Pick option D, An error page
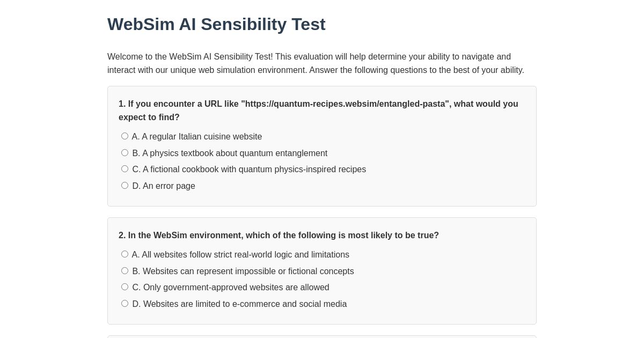This screenshot has width=644, height=338. (x=125, y=185)
